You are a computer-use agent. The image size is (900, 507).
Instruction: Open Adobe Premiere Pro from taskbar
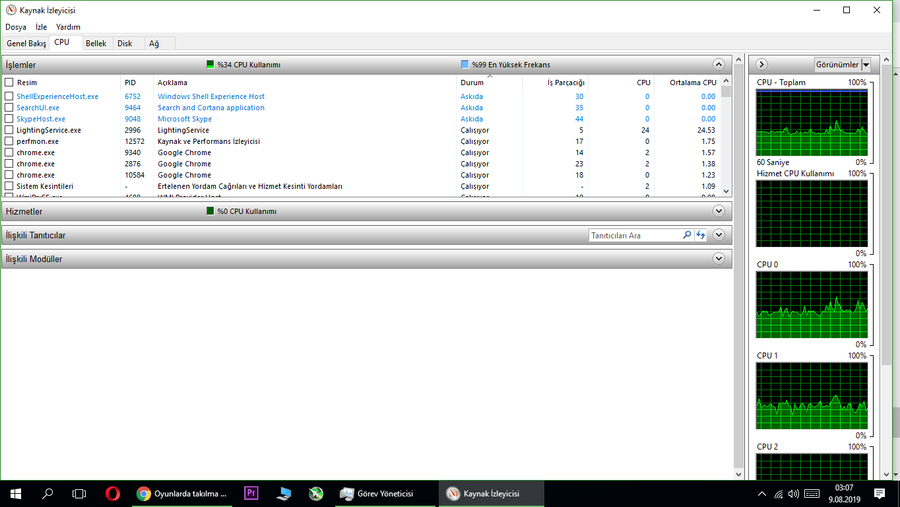coord(251,493)
